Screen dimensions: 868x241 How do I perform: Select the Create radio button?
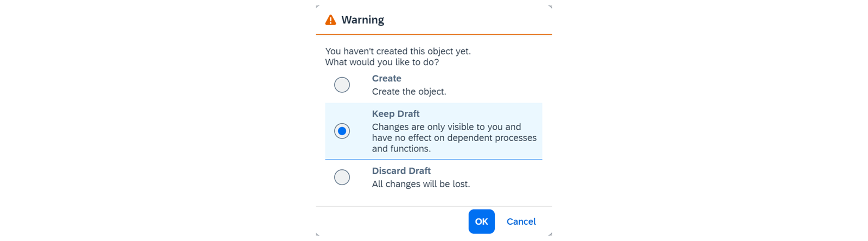(342, 85)
